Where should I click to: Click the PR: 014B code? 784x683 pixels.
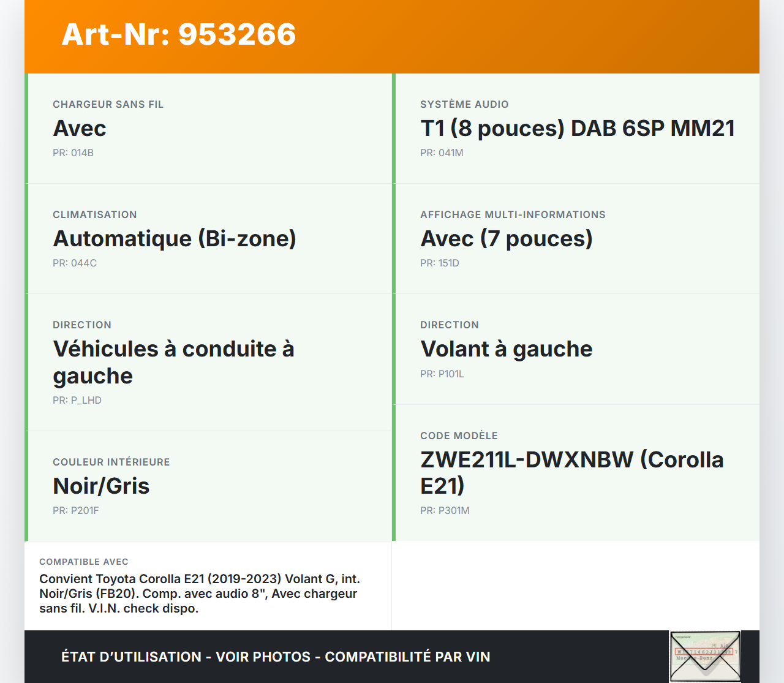coord(73,153)
